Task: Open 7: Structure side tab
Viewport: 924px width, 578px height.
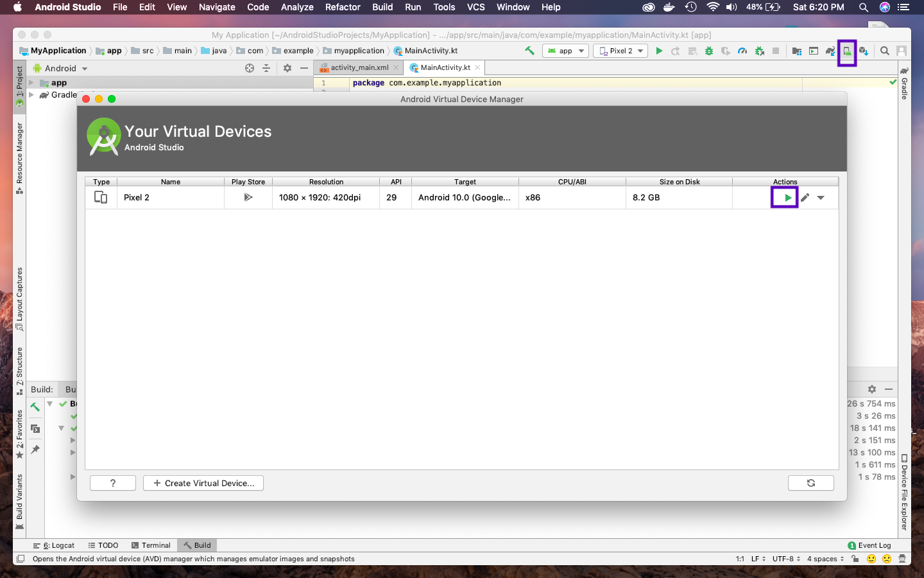Action: pyautogui.click(x=19, y=371)
